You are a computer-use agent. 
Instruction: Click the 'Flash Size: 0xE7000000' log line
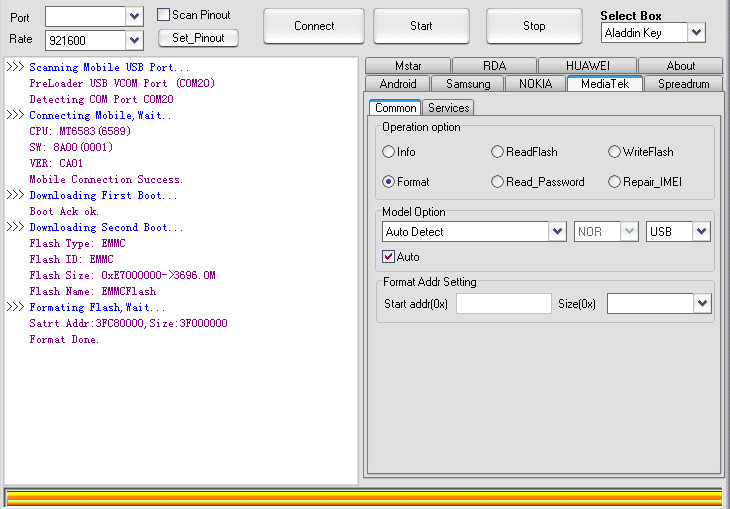[122, 275]
